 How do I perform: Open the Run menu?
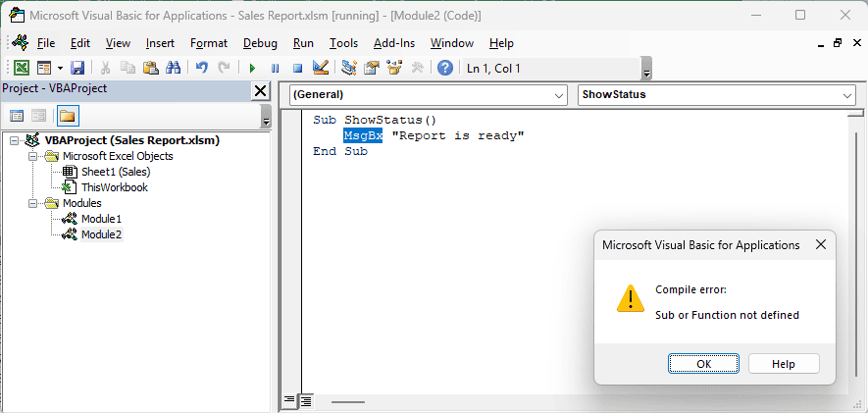tap(303, 43)
